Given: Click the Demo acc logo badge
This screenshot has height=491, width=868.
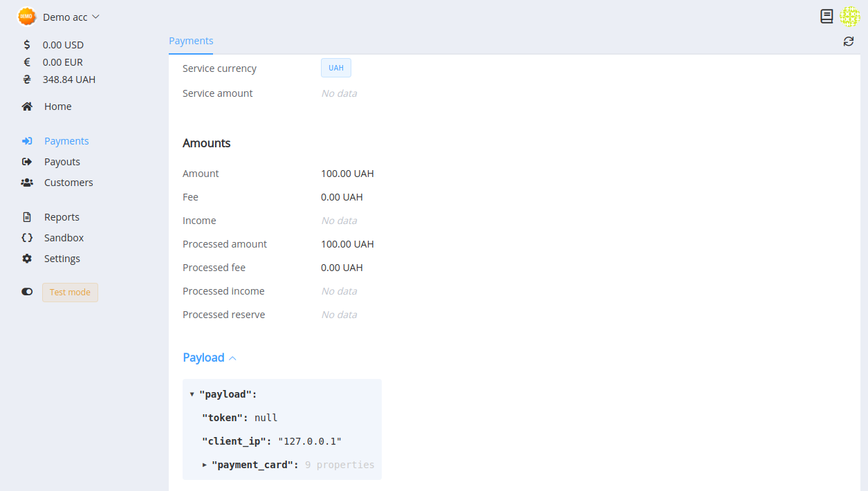Looking at the screenshot, I should point(26,15).
